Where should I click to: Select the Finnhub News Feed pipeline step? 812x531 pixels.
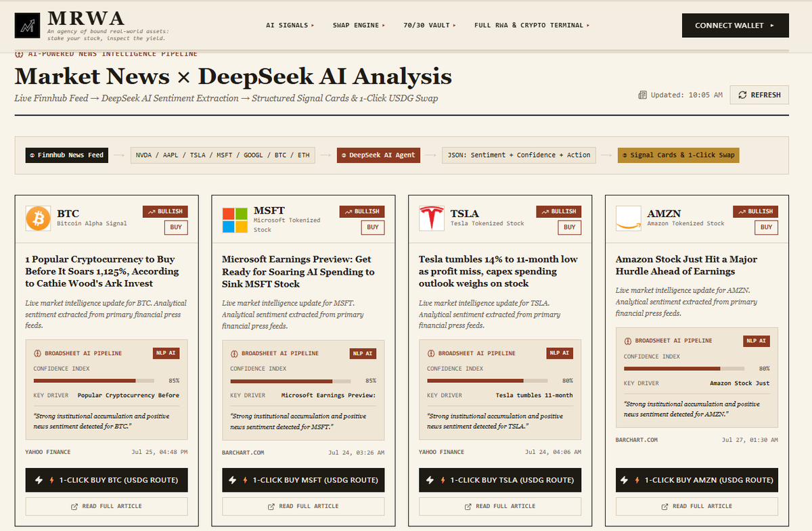tap(67, 155)
